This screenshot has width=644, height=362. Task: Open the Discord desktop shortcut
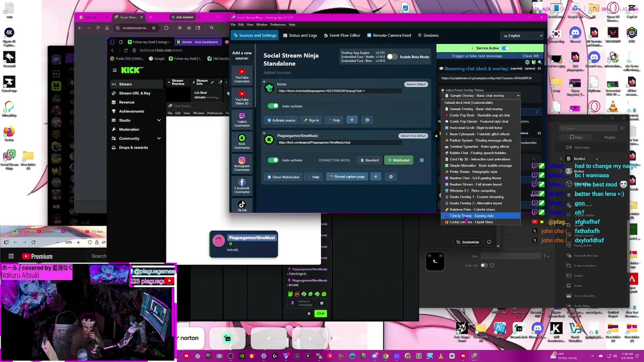point(575,36)
